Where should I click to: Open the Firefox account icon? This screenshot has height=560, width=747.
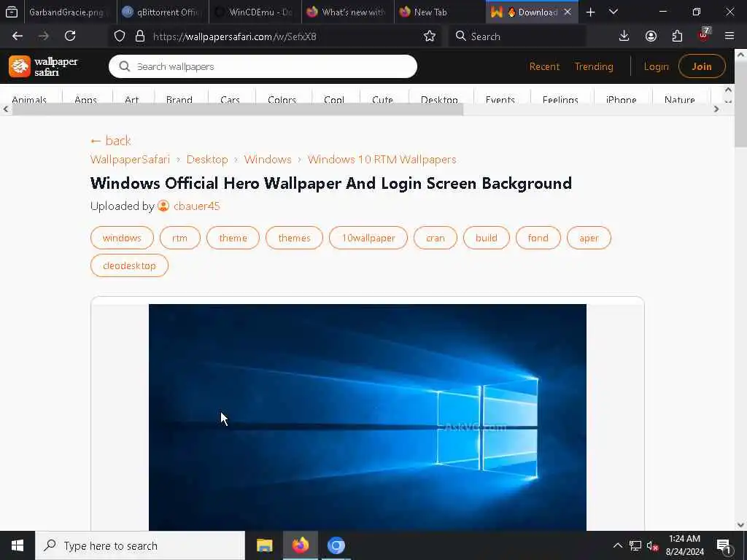[x=651, y=36]
